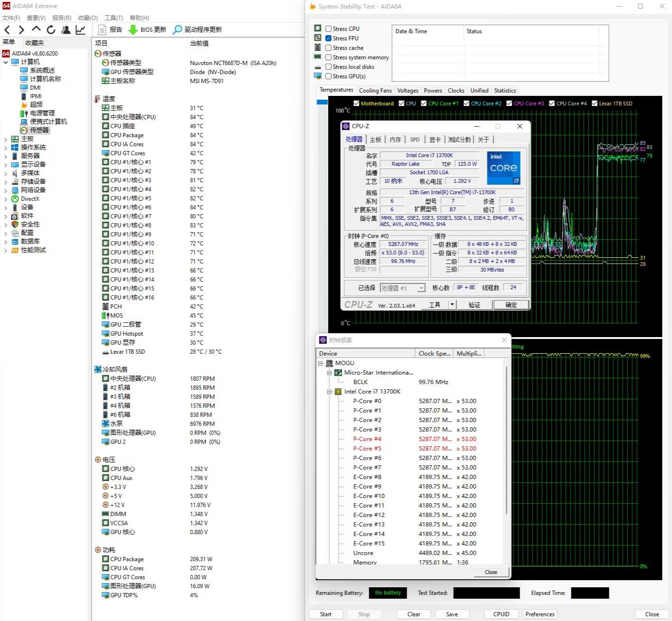Click the up navigation arrow in toolbar
This screenshot has height=621, width=672.
click(36, 30)
